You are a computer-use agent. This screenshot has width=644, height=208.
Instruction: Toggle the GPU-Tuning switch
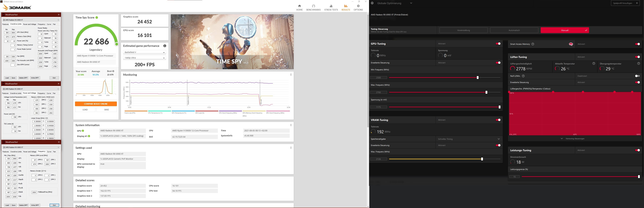[498, 44]
